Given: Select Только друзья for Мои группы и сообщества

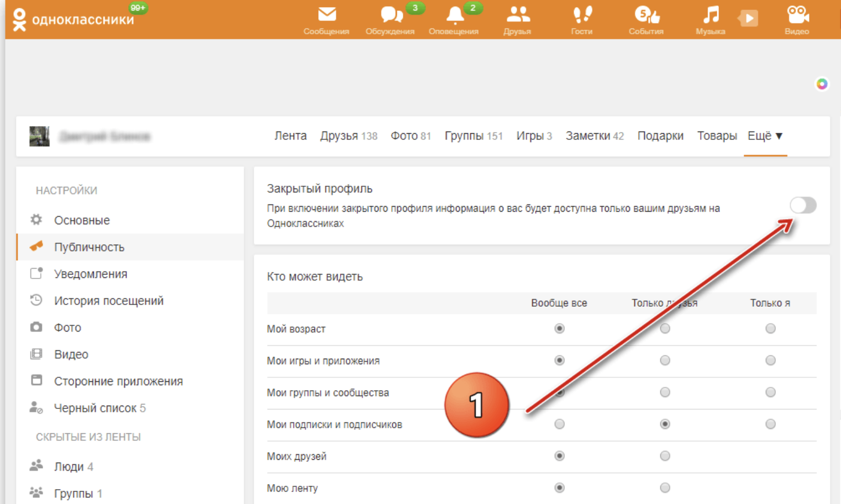Looking at the screenshot, I should pyautogui.click(x=665, y=392).
